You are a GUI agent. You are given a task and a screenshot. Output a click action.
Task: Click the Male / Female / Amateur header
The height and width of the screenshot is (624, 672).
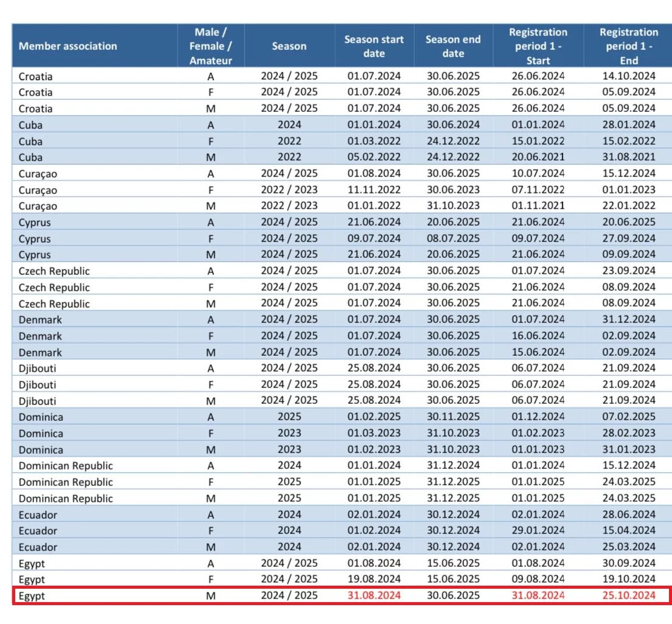click(210, 46)
